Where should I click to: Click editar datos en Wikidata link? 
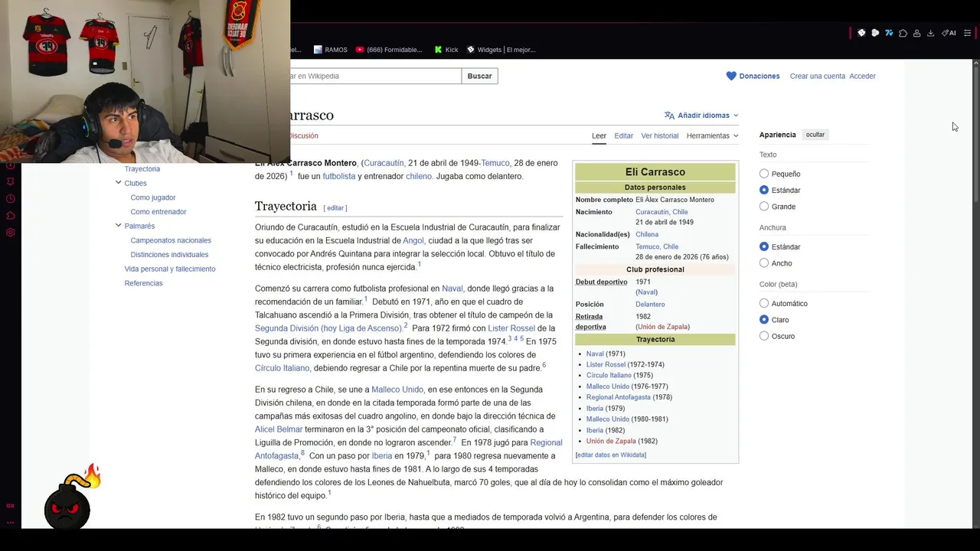(611, 455)
